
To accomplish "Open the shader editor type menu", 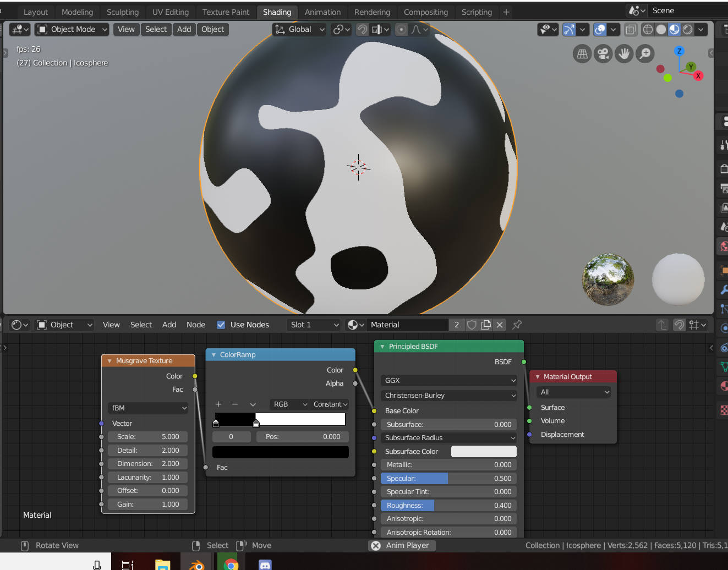I will pos(20,325).
